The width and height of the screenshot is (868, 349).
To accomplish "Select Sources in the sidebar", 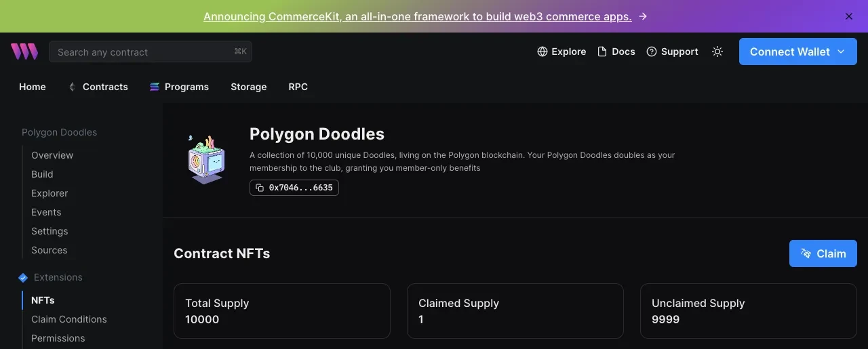I will click(50, 250).
